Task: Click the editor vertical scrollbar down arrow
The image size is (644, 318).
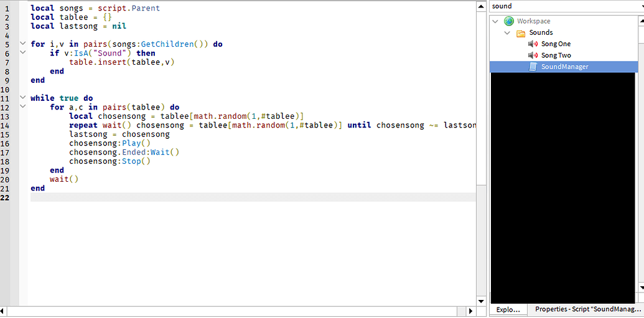Action: pos(480,301)
